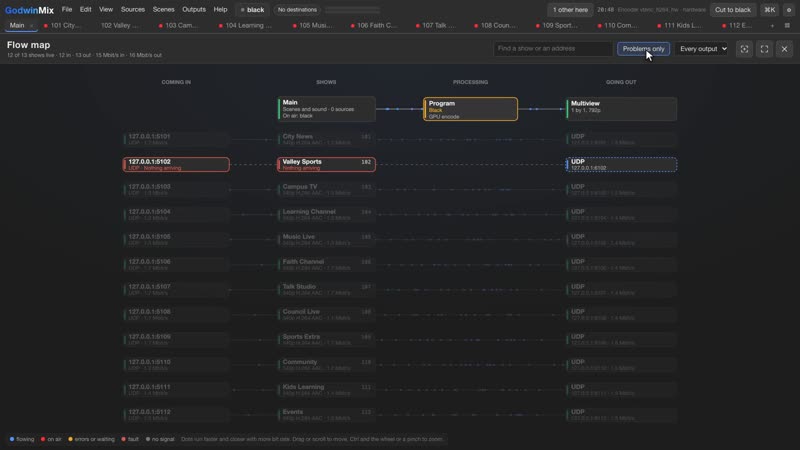Select the Learning Channel show node

[327, 214]
